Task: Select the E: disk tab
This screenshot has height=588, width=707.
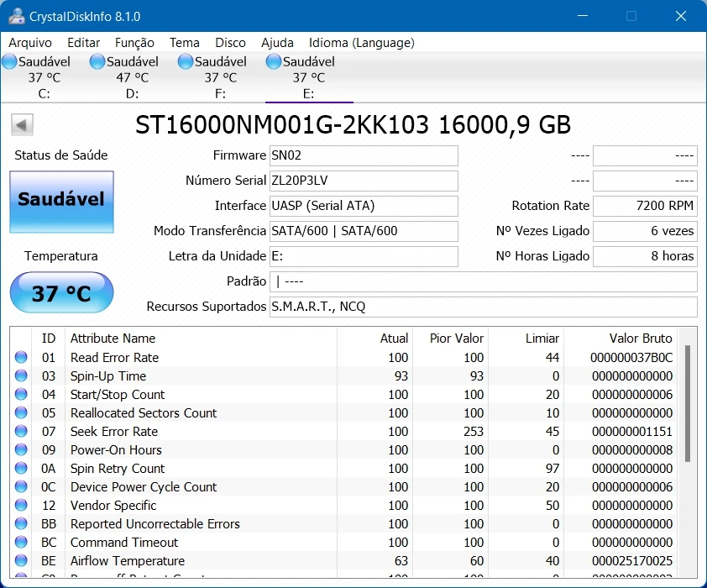Action: [x=308, y=77]
